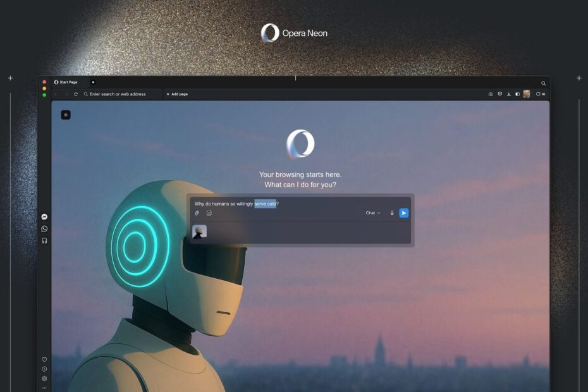The image size is (588, 392).
Task: Open Downloads from the toolbar
Action: (x=509, y=94)
